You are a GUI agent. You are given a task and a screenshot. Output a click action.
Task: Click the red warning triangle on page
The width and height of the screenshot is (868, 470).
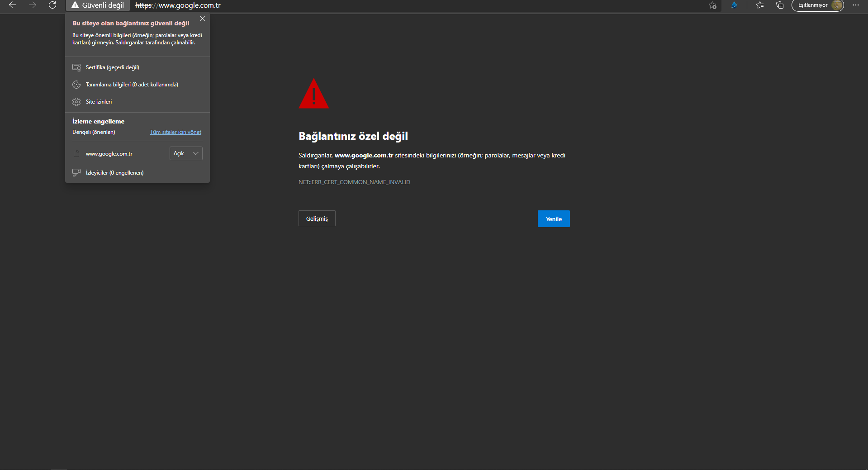tap(313, 94)
